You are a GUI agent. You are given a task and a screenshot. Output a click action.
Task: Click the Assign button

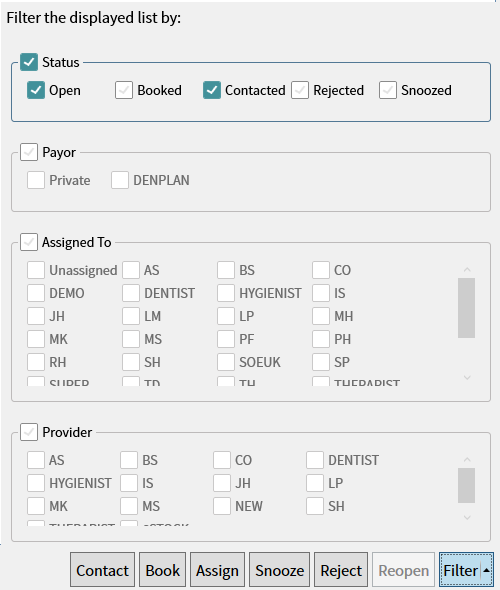pyautogui.click(x=217, y=570)
